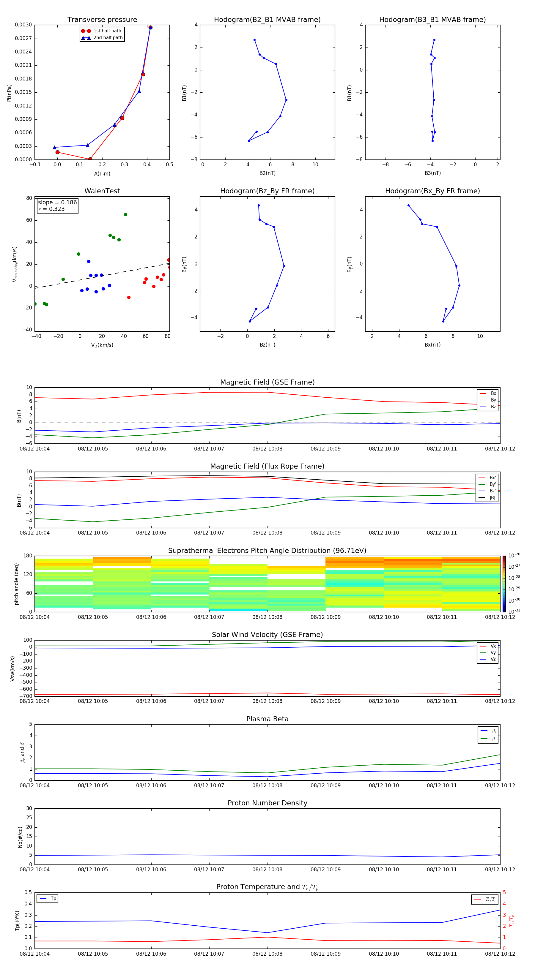Screen dimensions: 535x980
Task: Click the 'Vz' legend entry in velocity plot
Action: [488, 659]
